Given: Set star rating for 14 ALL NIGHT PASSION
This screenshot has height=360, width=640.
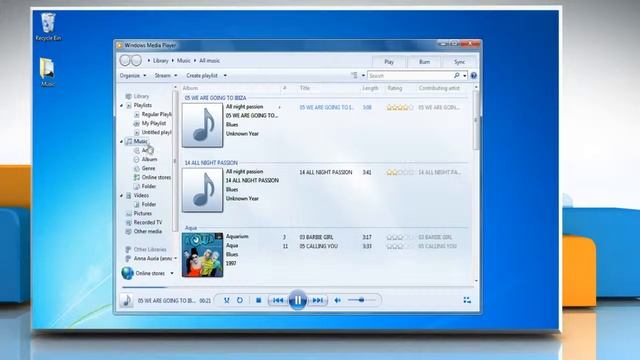Looking at the screenshot, I should pyautogui.click(x=400, y=173).
